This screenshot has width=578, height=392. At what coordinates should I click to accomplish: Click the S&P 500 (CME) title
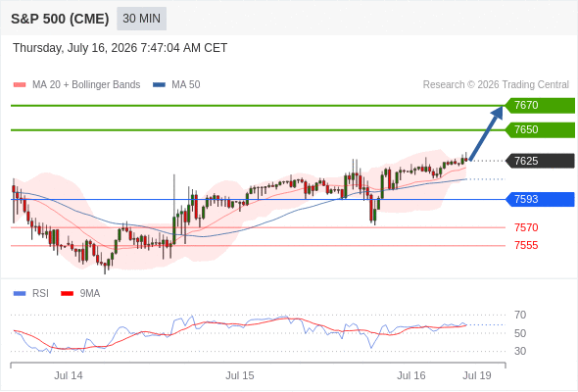[x=60, y=19]
